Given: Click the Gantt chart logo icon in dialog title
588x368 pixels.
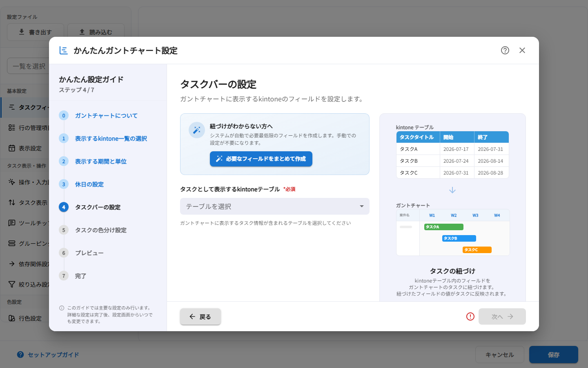Looking at the screenshot, I should tap(63, 50).
